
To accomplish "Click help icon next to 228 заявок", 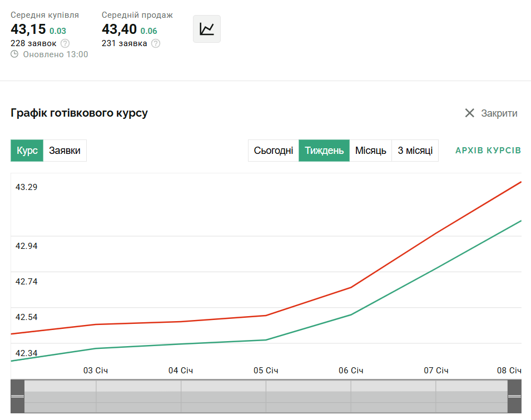I will [x=65, y=43].
